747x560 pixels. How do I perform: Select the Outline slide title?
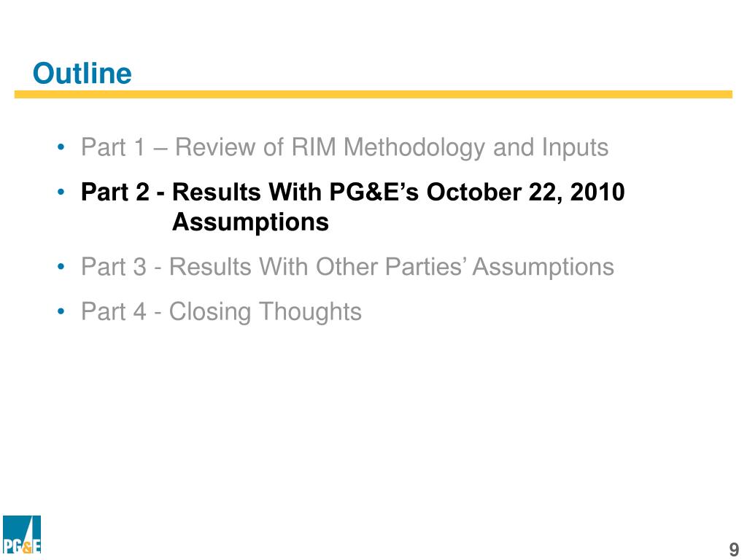click(x=82, y=74)
